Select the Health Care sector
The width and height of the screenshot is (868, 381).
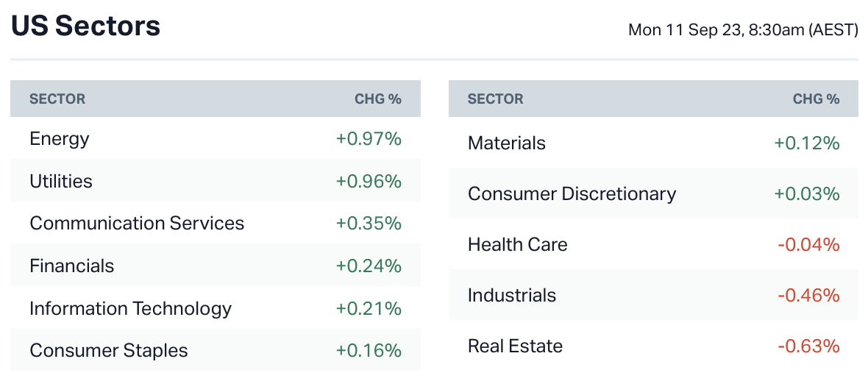click(518, 244)
